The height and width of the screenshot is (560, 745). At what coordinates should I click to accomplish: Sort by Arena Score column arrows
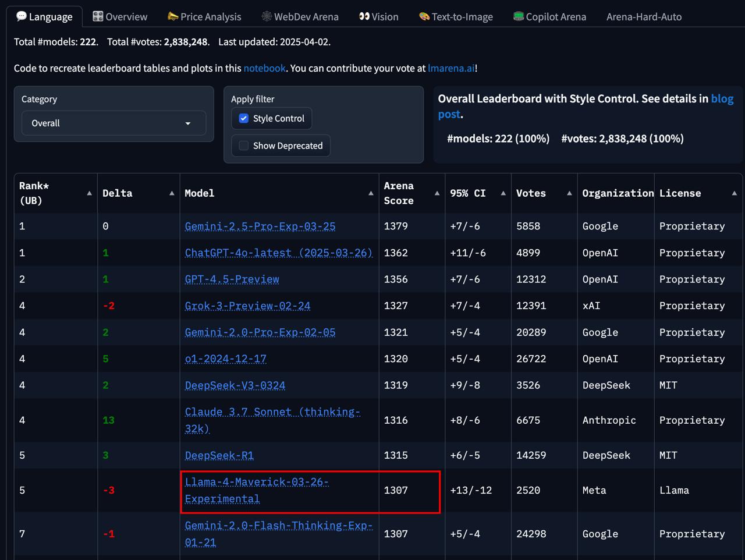(x=437, y=193)
